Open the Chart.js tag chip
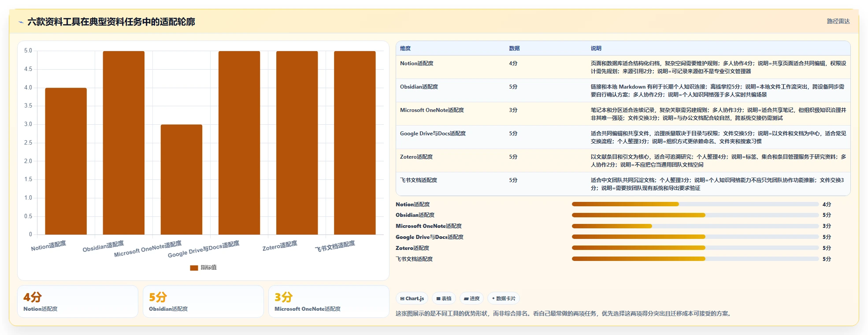 click(412, 298)
